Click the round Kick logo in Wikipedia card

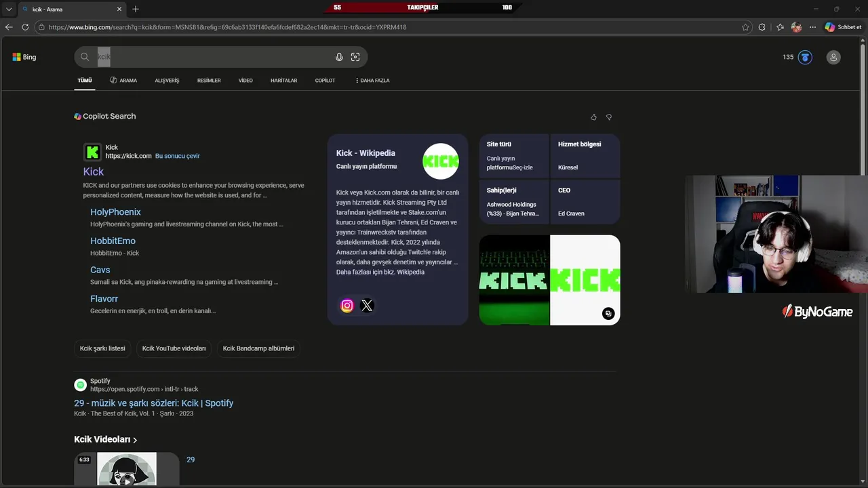point(441,161)
